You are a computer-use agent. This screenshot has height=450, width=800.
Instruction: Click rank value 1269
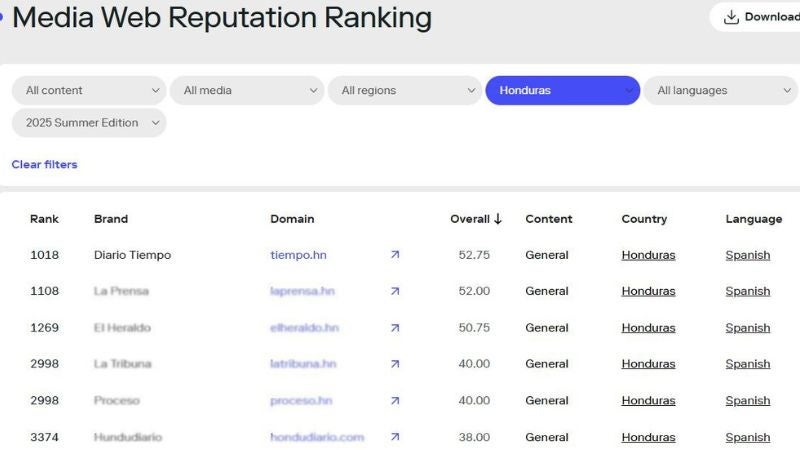44,328
